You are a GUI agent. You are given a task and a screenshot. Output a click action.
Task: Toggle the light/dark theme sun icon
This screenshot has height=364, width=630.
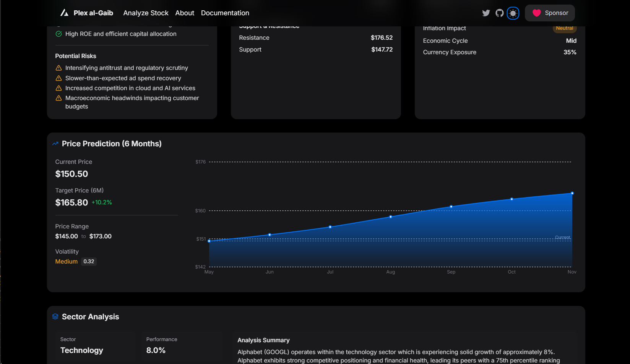(513, 13)
